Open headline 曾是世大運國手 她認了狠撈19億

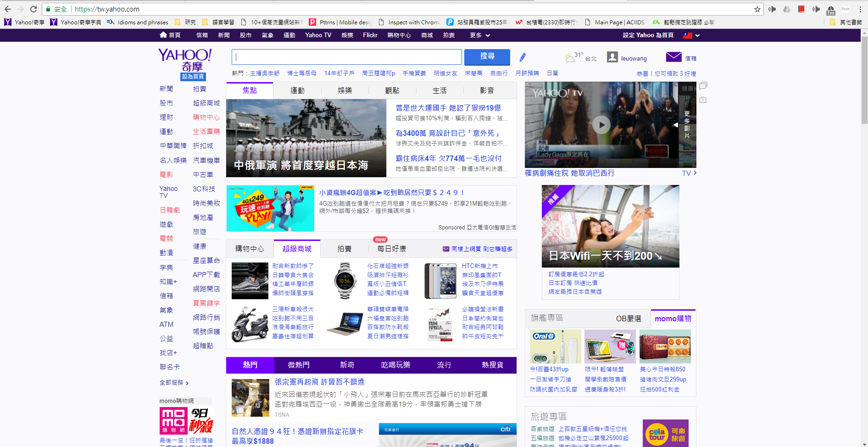point(448,108)
